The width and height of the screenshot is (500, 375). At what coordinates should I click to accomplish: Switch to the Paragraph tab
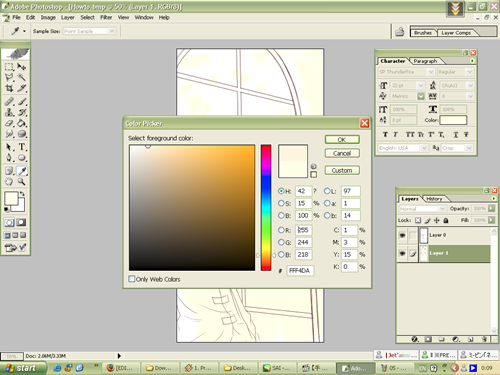click(425, 61)
